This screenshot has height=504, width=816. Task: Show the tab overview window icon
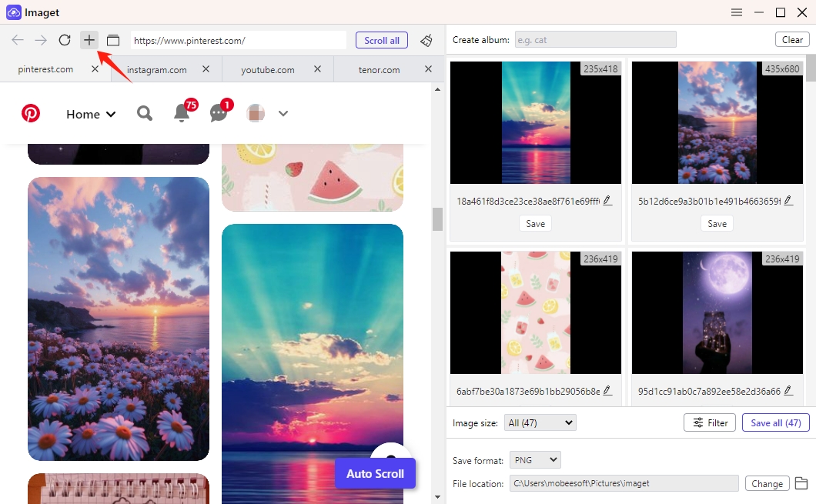[x=113, y=40]
